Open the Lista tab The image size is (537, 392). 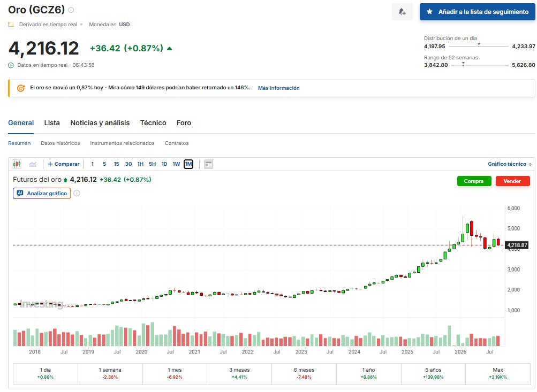click(52, 123)
